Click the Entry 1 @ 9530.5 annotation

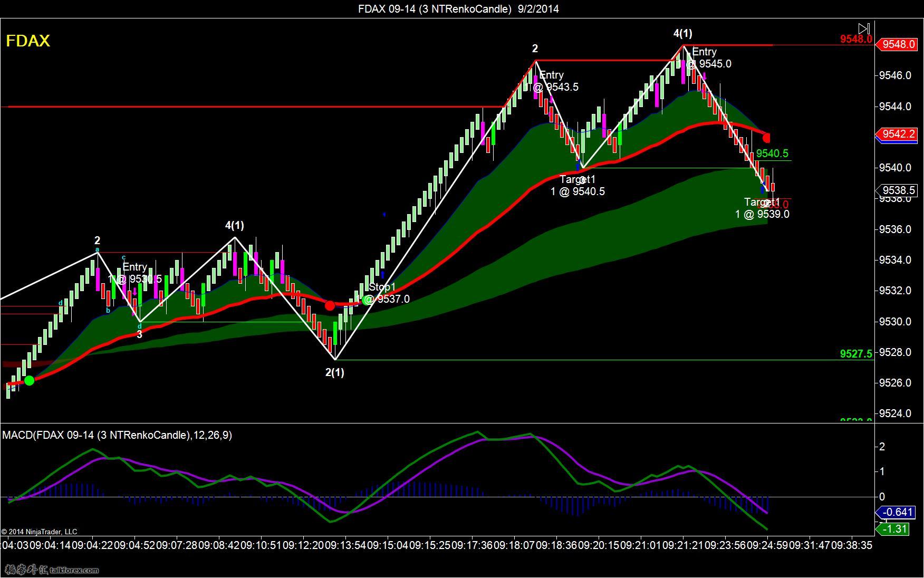click(x=134, y=273)
